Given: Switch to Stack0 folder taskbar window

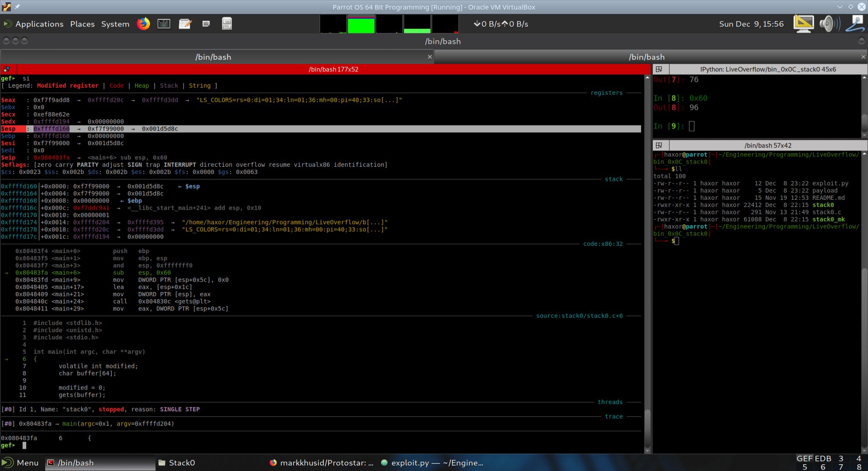Looking at the screenshot, I should coord(176,462).
